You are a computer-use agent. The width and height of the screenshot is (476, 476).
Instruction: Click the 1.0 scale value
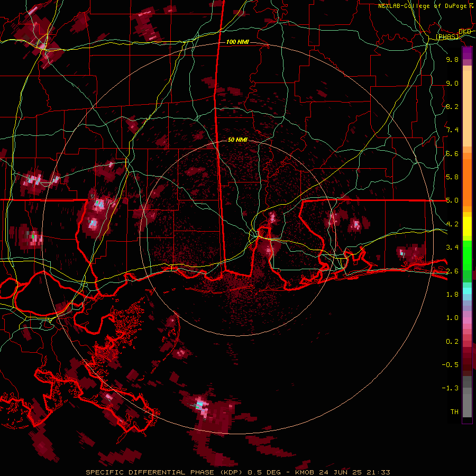(452, 317)
